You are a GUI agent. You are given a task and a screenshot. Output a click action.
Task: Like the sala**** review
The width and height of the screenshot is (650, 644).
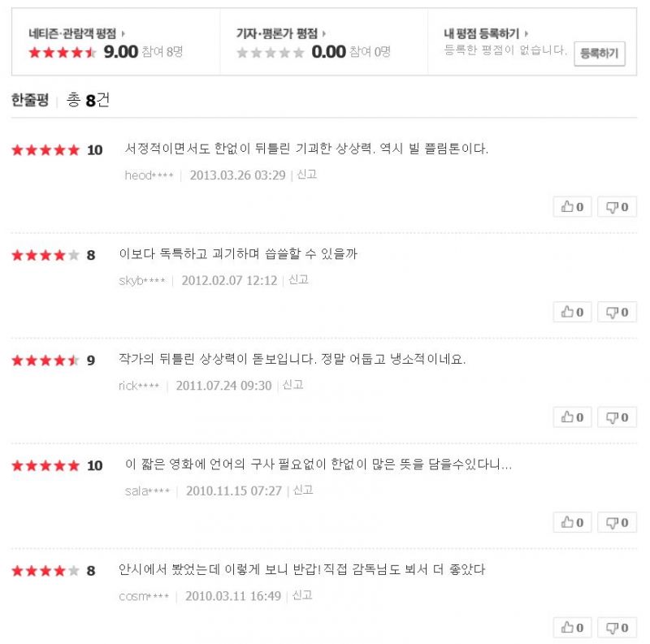point(572,522)
